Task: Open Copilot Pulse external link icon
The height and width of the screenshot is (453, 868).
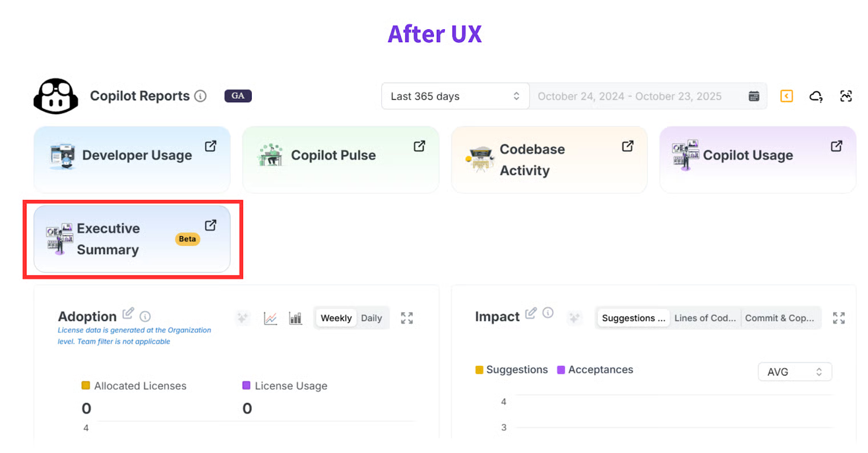Action: point(419,147)
